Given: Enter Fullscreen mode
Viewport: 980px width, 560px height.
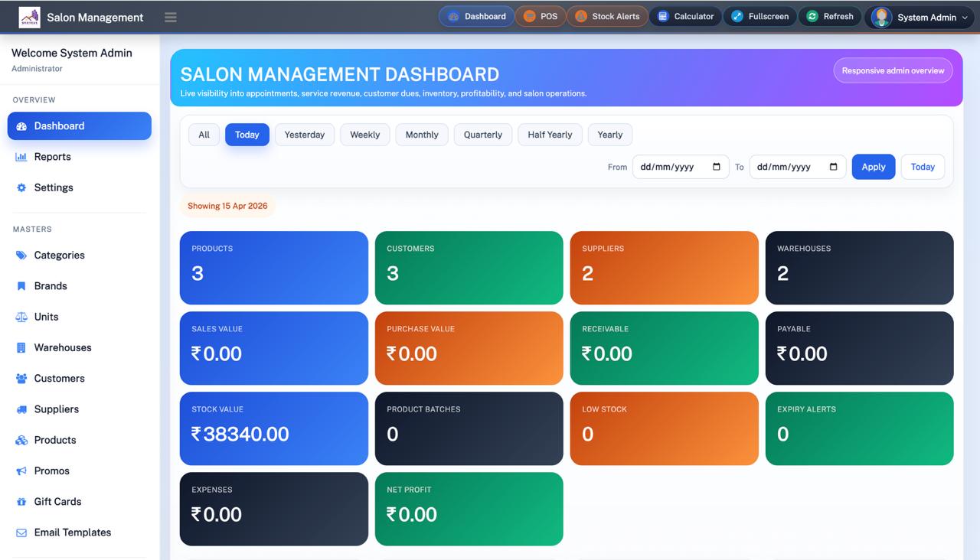Looking at the screenshot, I should tap(759, 15).
